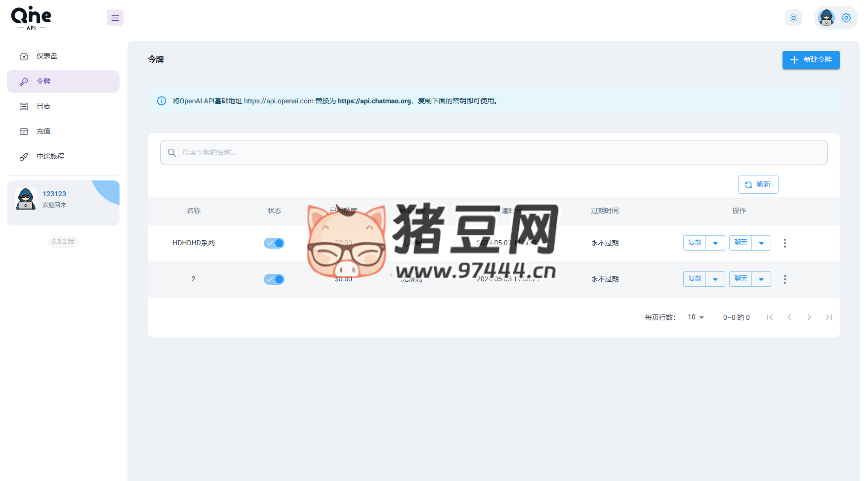Open settings gear in top-right profile

pos(846,18)
